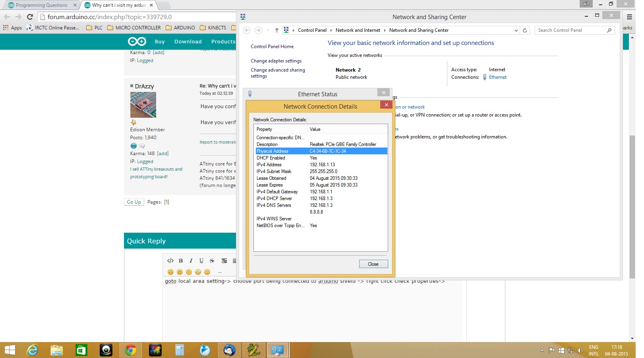Click the insert code tag icon
The width and height of the screenshot is (644, 358).
[x=170, y=261]
